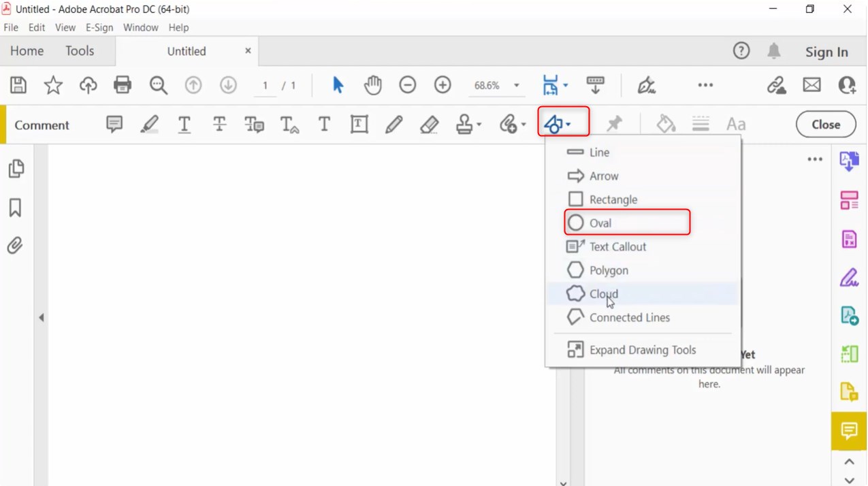Click the page number input field

(265, 86)
